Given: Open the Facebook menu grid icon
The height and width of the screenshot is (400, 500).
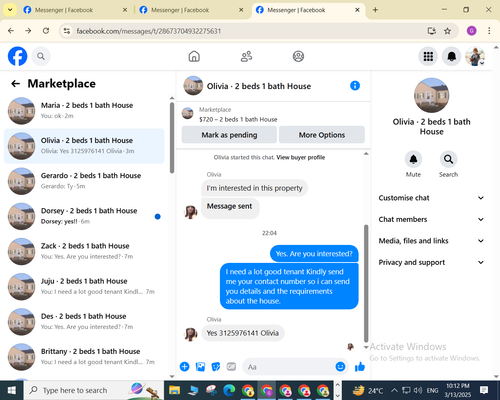Looking at the screenshot, I should [x=428, y=56].
